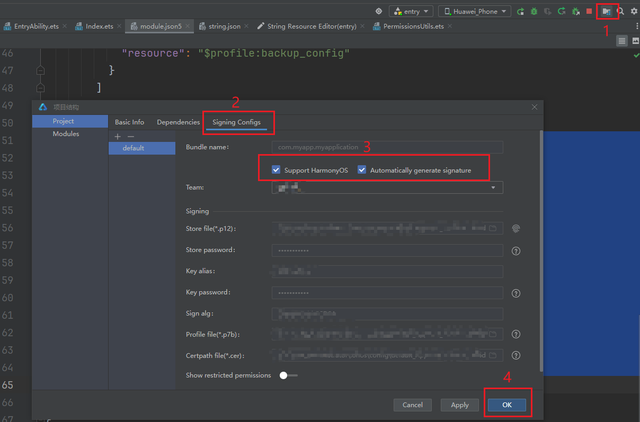The image size is (640, 422).
Task: Open the settings gear icon at top right
Action: 634,11
